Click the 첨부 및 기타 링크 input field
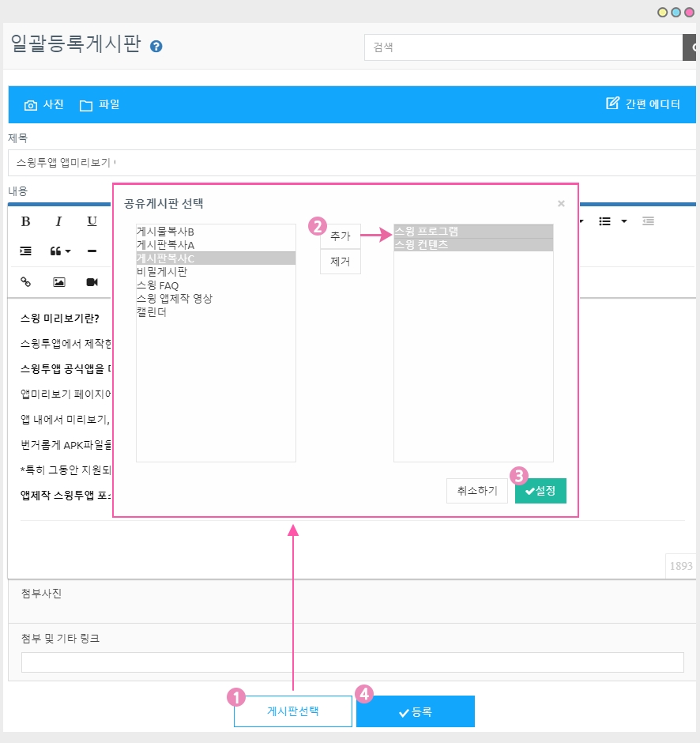The width and height of the screenshot is (700, 743). [352, 662]
